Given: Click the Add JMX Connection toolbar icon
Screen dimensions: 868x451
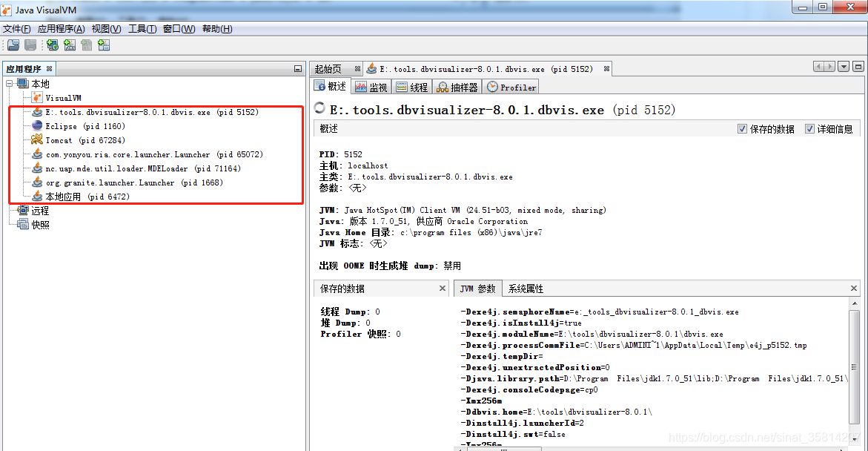Looking at the screenshot, I should (70, 45).
